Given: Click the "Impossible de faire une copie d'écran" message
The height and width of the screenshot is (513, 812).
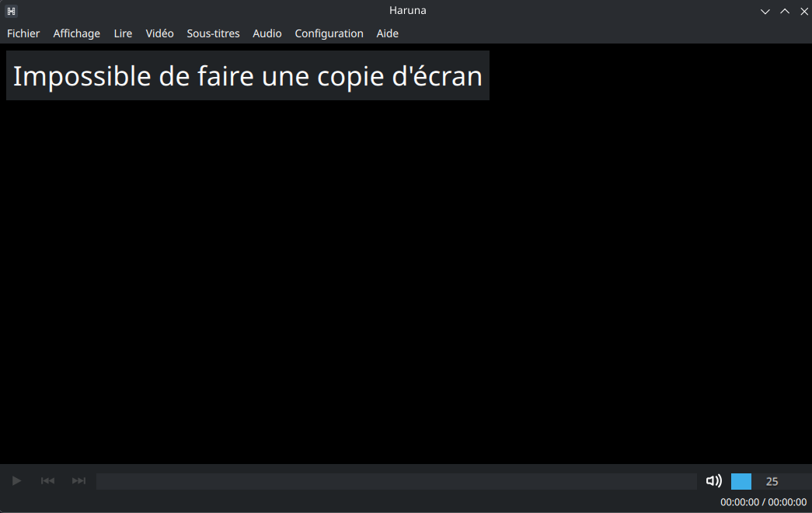Looking at the screenshot, I should coord(247,76).
